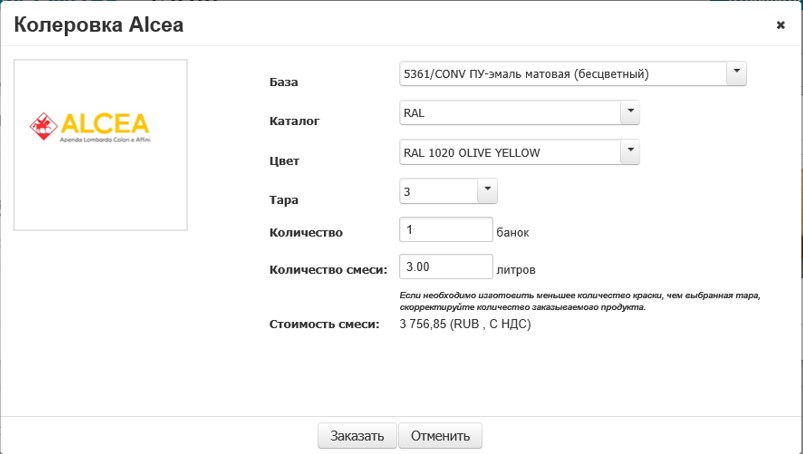Click the Alcea logo image
The image size is (803, 454).
coord(100,129)
